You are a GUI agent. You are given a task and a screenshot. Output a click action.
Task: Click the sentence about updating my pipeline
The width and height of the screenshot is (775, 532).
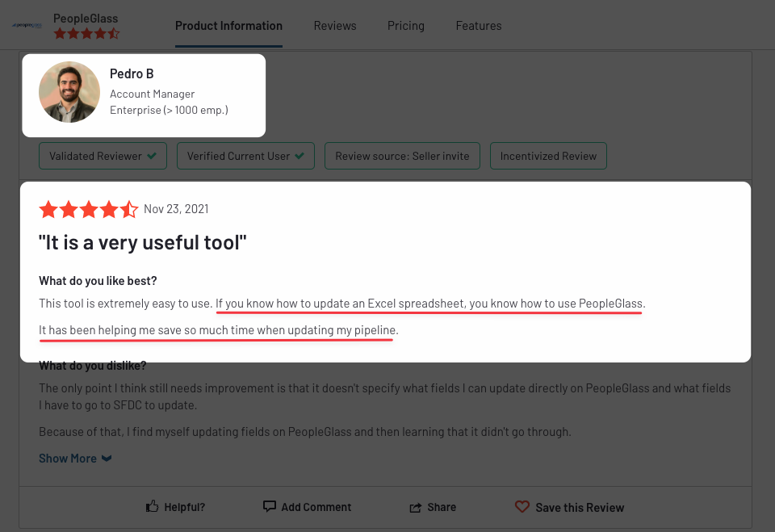[x=219, y=330]
